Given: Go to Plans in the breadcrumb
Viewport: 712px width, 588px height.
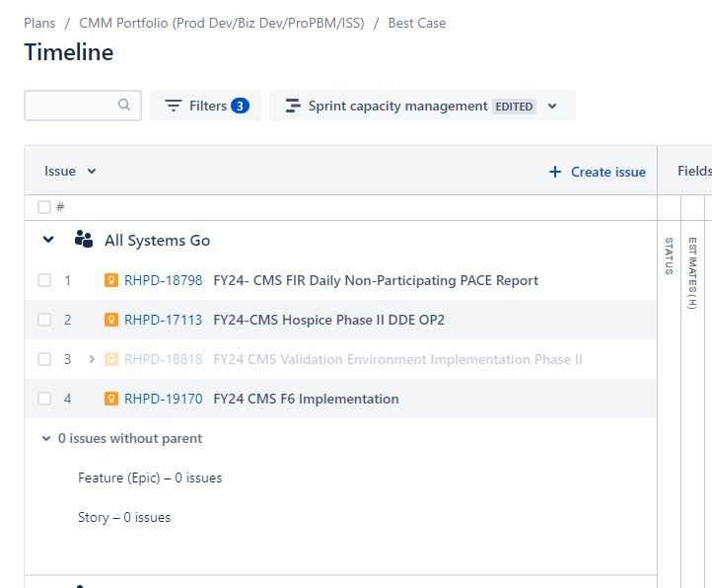Looking at the screenshot, I should [x=39, y=23].
